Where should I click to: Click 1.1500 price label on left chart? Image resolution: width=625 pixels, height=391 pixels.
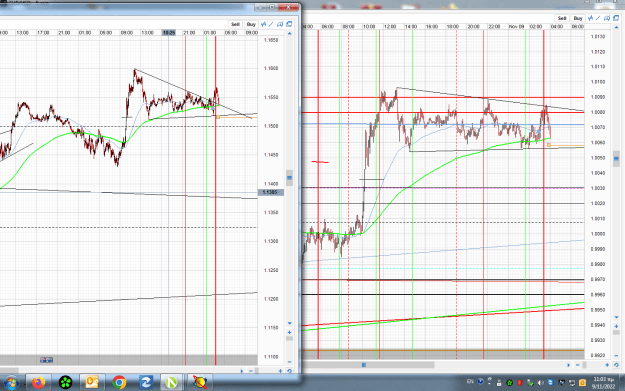click(271, 126)
